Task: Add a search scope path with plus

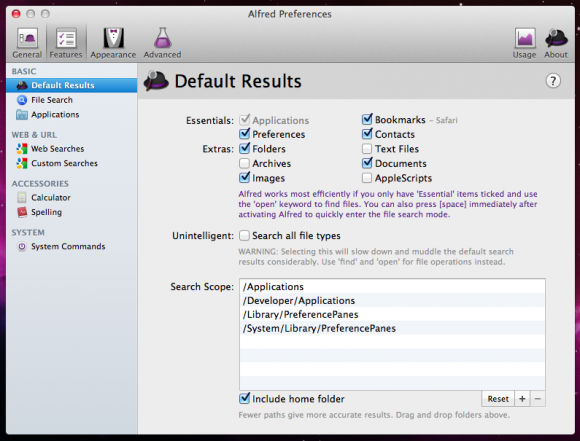Action: click(522, 399)
